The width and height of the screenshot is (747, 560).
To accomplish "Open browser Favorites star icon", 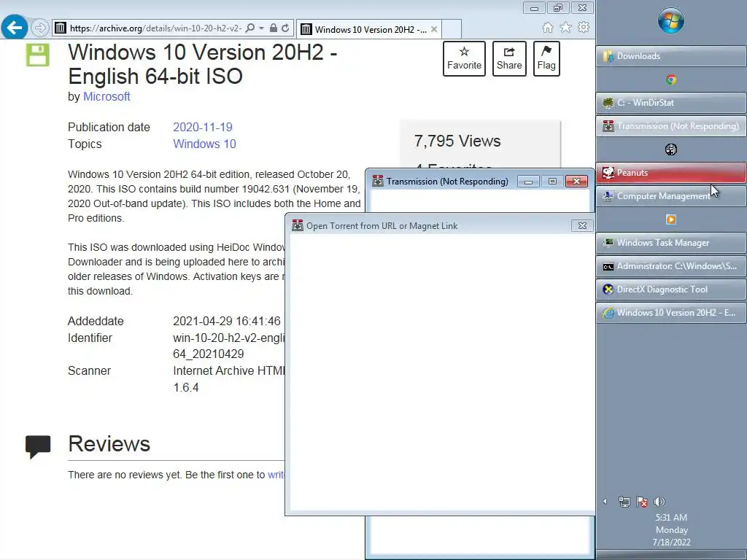I will (565, 28).
